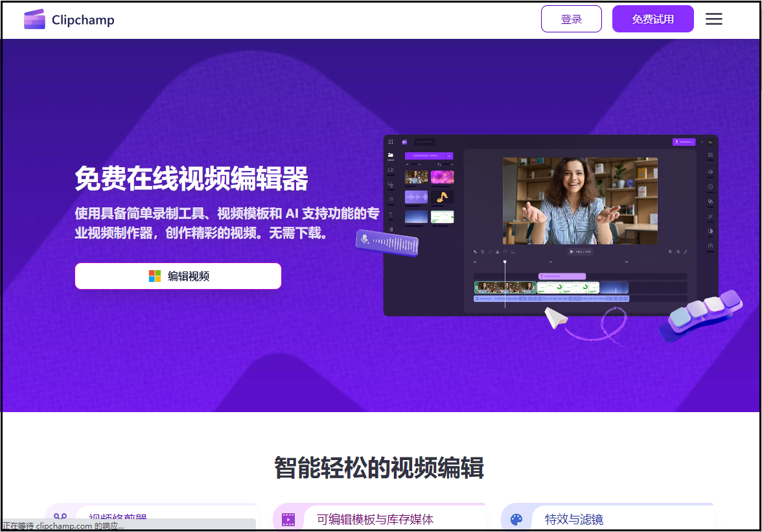Click the video editor preview image
762x532 pixels.
click(x=551, y=226)
